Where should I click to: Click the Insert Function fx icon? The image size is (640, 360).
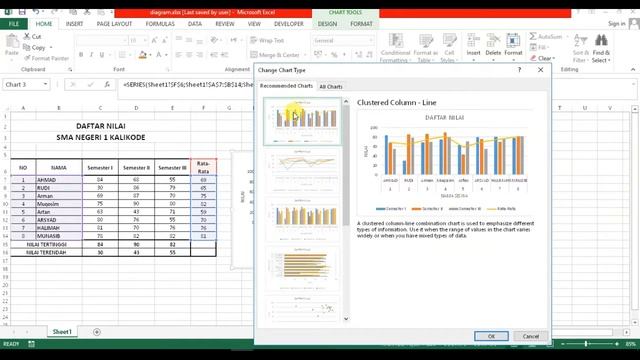(107, 84)
